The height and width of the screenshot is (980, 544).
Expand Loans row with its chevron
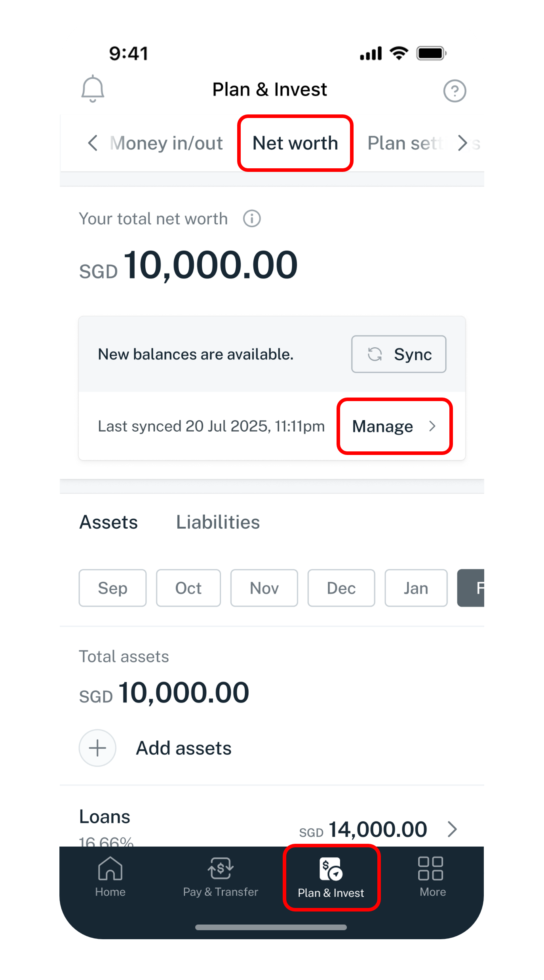click(453, 829)
